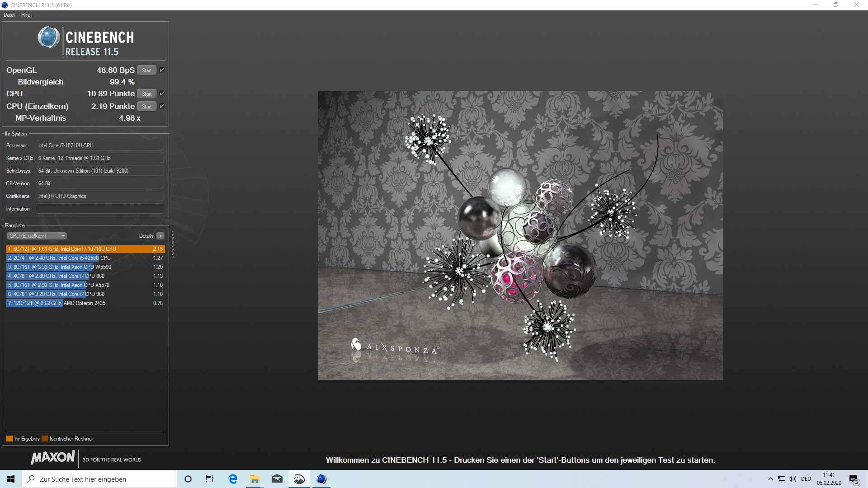868x488 pixels.
Task: Open Microsoft Edge from the taskbar
Action: [233, 479]
